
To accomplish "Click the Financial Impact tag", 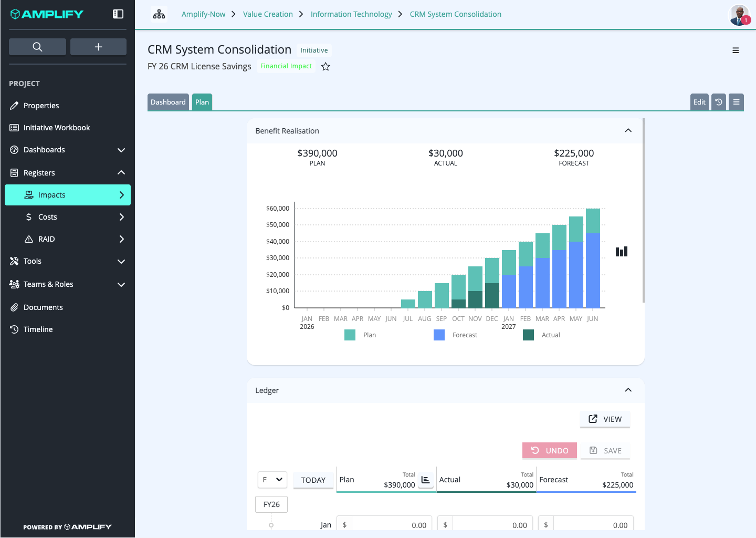I will tap(286, 66).
